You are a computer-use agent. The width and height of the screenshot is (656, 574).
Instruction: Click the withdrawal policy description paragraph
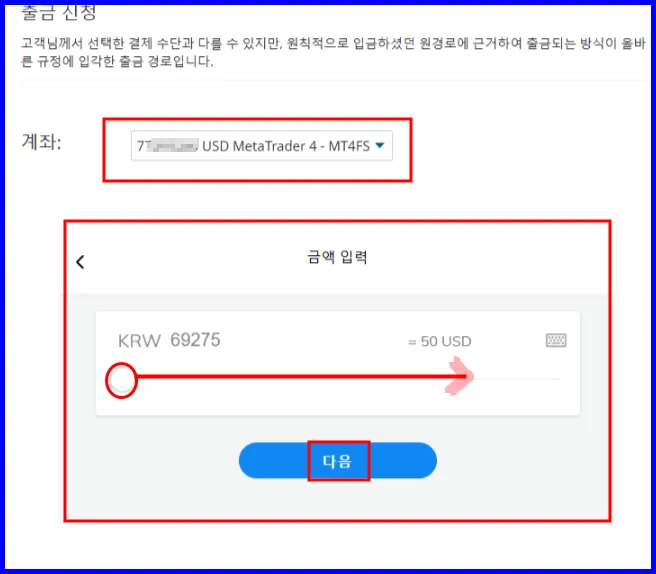333,52
